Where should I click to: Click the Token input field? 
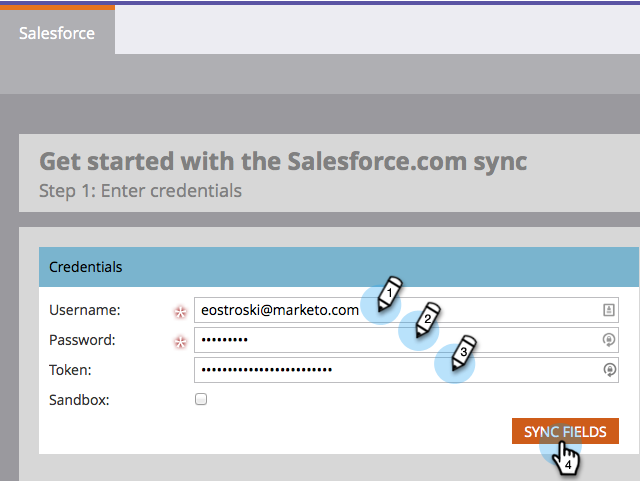point(406,370)
